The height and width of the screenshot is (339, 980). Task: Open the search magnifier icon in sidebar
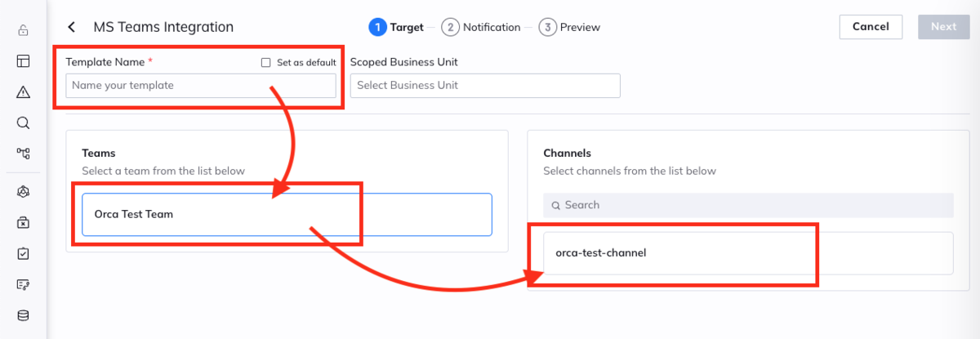coord(24,123)
